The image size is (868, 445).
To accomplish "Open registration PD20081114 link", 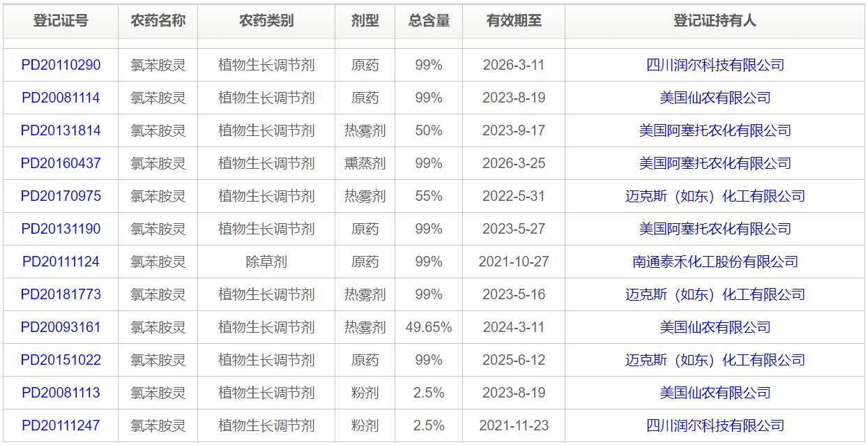I will (x=61, y=98).
